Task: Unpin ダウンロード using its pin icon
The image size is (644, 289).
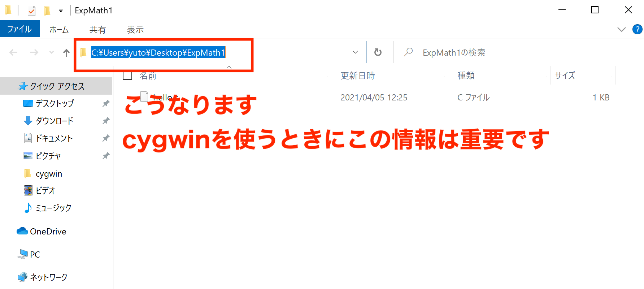Action: 106,121
